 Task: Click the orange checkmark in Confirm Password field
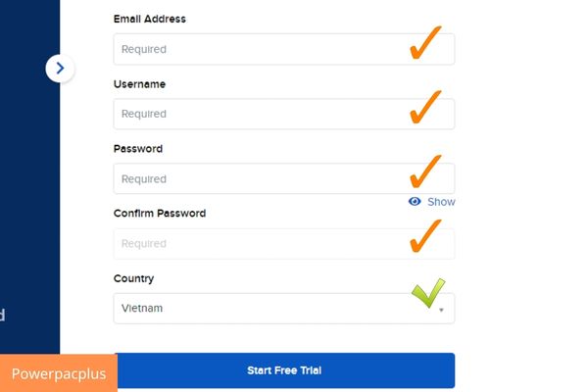coord(425,236)
